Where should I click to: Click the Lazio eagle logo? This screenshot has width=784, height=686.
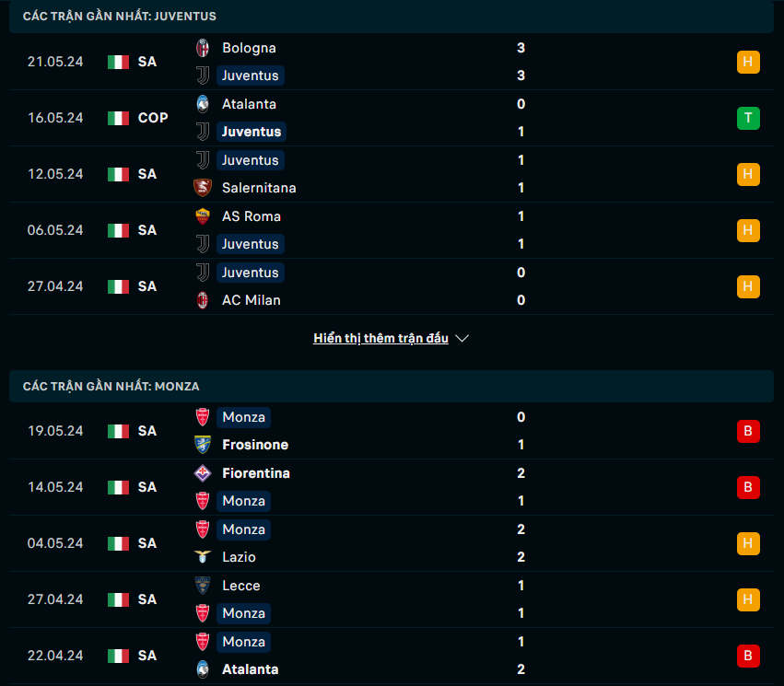203,556
